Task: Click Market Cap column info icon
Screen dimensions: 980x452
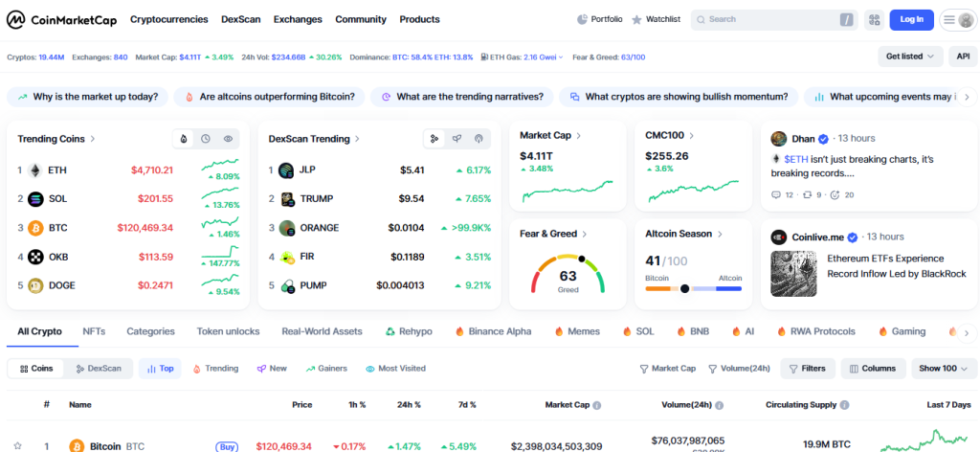Action: pos(597,405)
